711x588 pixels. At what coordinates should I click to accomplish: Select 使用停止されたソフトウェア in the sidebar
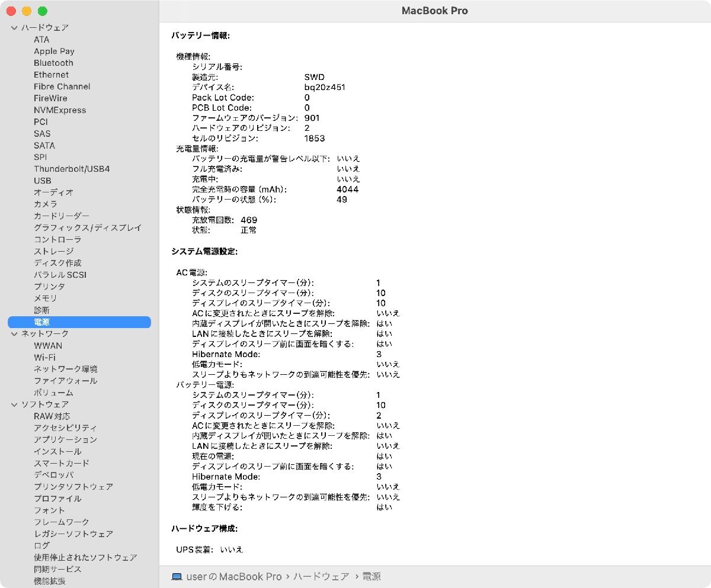tap(85, 557)
